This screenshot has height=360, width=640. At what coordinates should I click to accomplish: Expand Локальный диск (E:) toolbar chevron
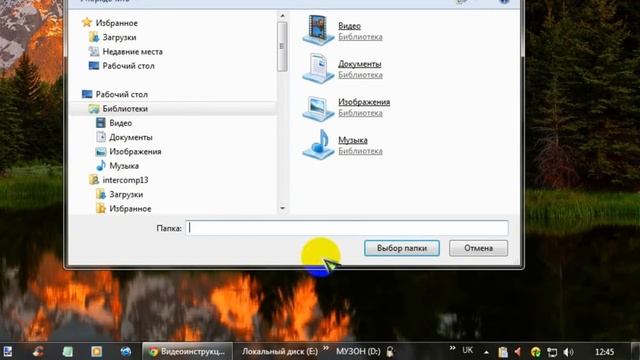pos(326,348)
